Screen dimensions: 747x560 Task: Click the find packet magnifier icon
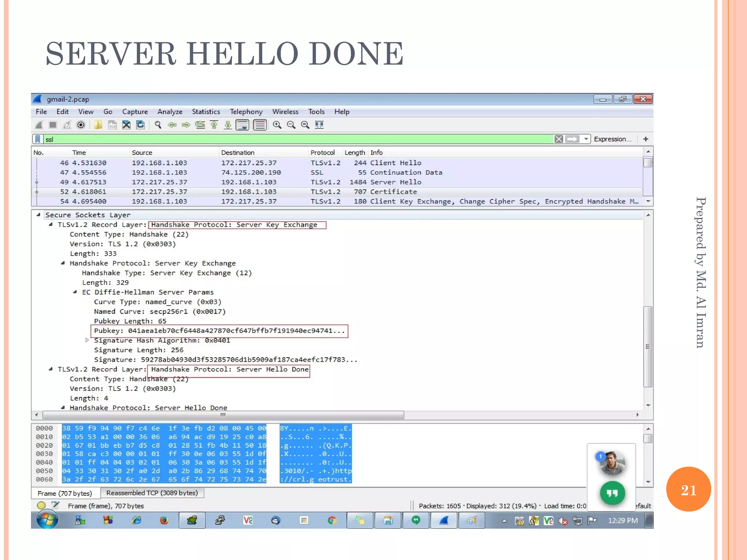(x=158, y=125)
